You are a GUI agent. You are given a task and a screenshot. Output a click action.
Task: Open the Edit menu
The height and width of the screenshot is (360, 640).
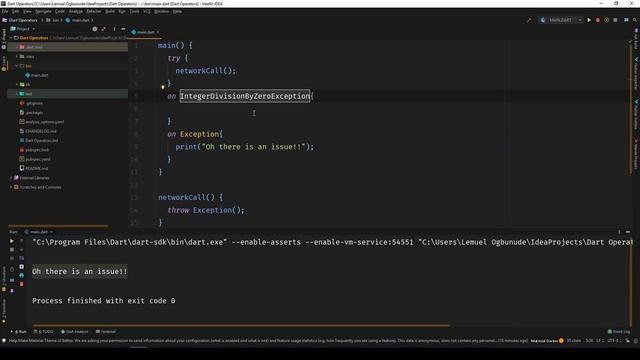(x=16, y=11)
